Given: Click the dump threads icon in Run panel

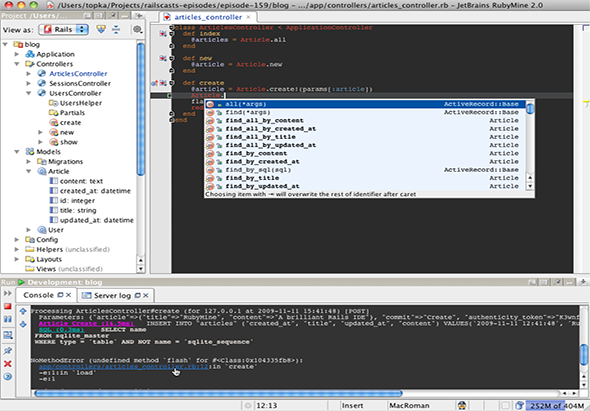Looking at the screenshot, I should (x=8, y=335).
